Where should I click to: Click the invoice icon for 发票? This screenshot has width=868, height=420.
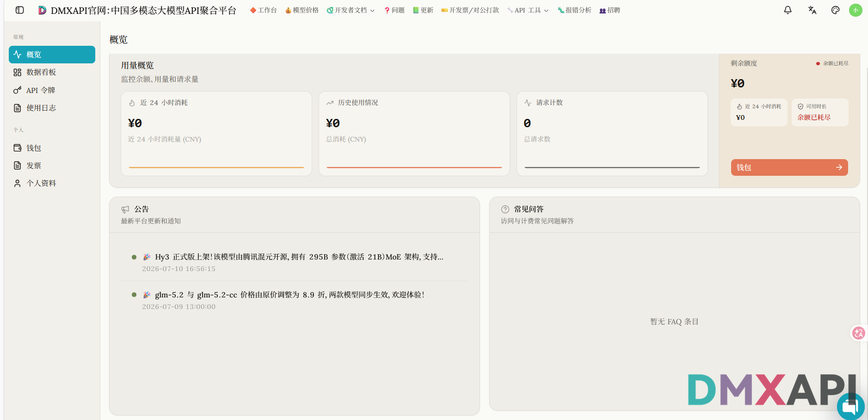click(18, 166)
